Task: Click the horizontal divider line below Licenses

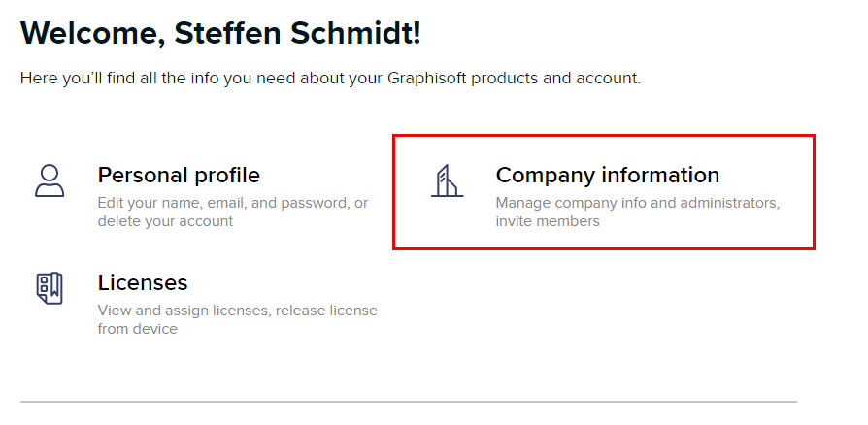Action: point(408,401)
